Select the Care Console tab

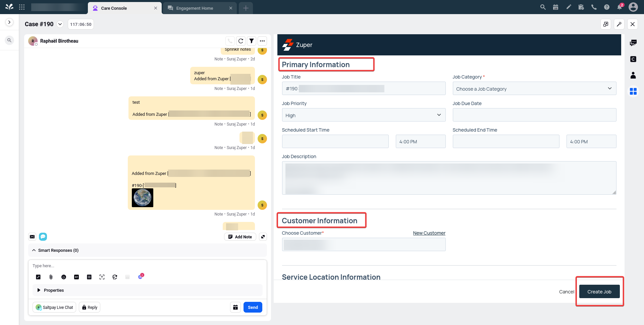(114, 8)
